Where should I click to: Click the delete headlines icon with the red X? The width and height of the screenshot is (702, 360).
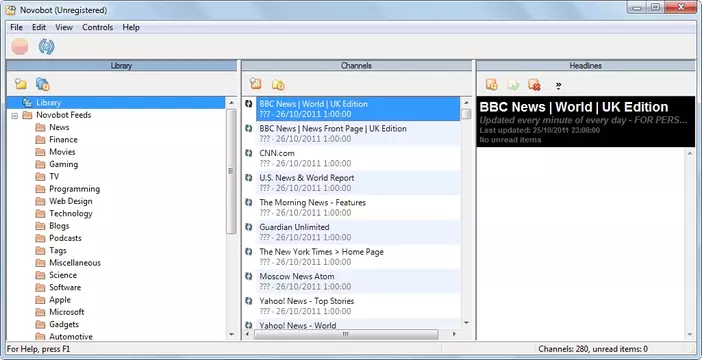click(534, 84)
